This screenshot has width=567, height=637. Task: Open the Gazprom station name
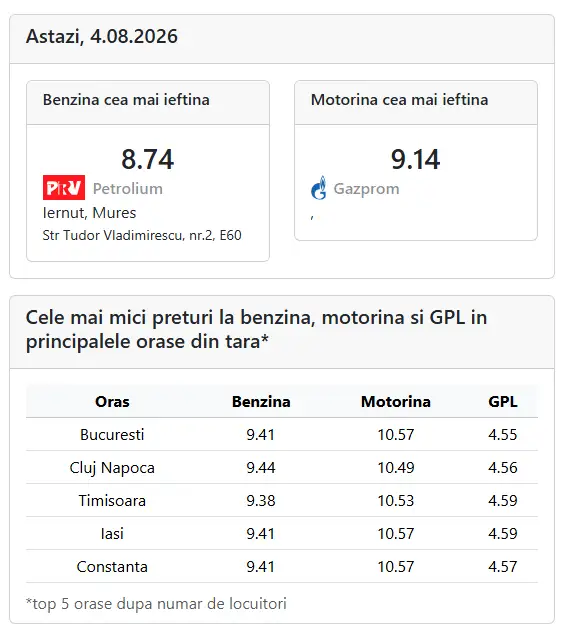click(366, 188)
